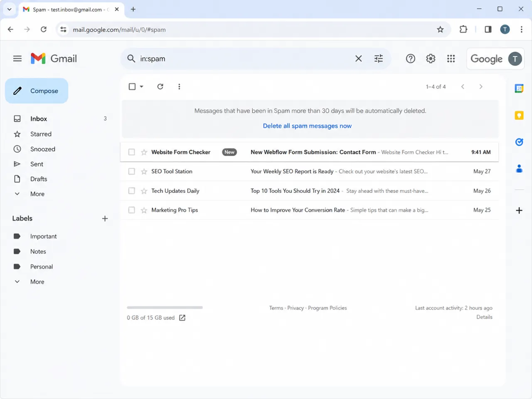Open the main menu hamburger icon
Screen dimensions: 532x399
tap(17, 59)
